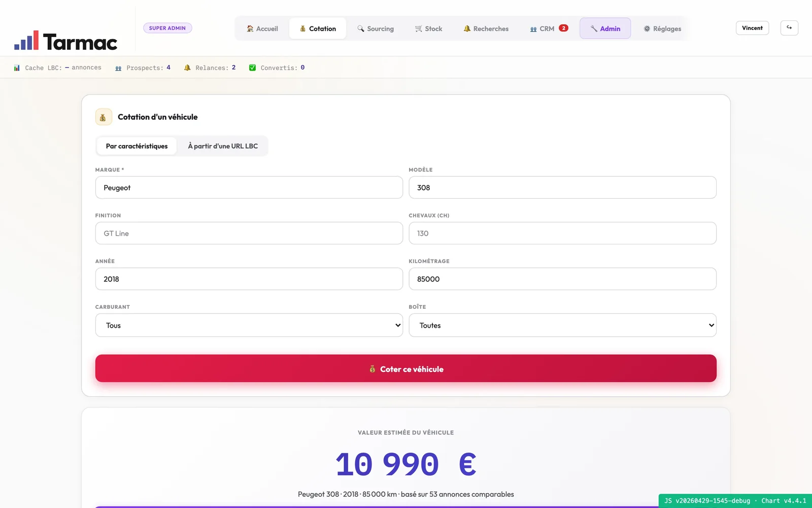This screenshot has width=812, height=508.
Task: Click the Kilométrage input field
Action: [x=563, y=279]
